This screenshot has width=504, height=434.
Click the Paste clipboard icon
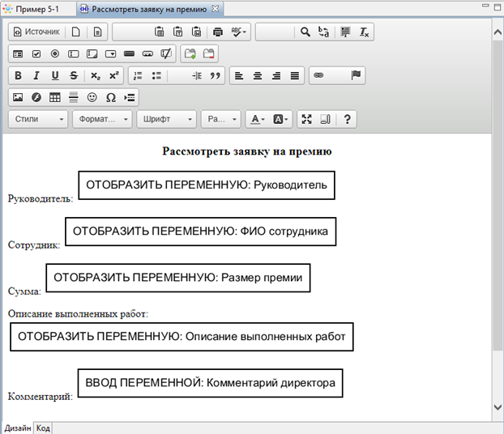[159, 32]
